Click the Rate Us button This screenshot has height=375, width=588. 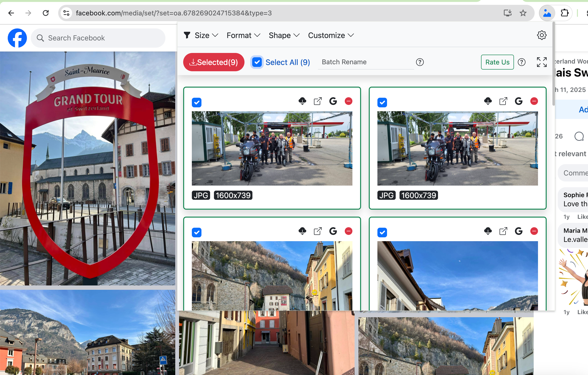click(x=497, y=62)
